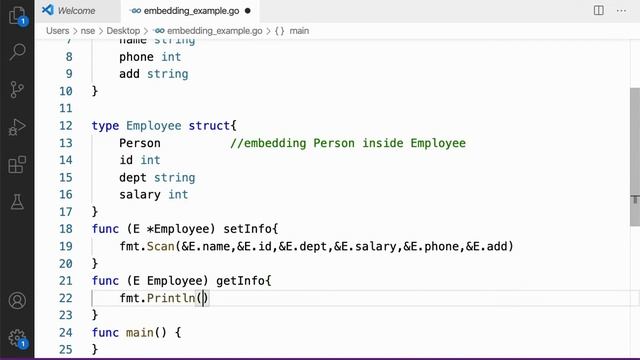Open the Search view in activity bar
This screenshot has width=640, height=360.
coord(17,52)
